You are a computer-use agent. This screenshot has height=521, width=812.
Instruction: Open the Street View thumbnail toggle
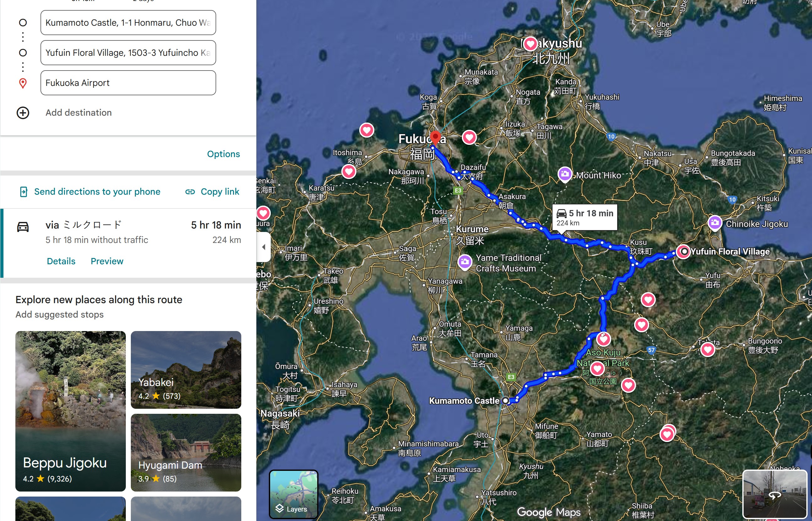(774, 494)
